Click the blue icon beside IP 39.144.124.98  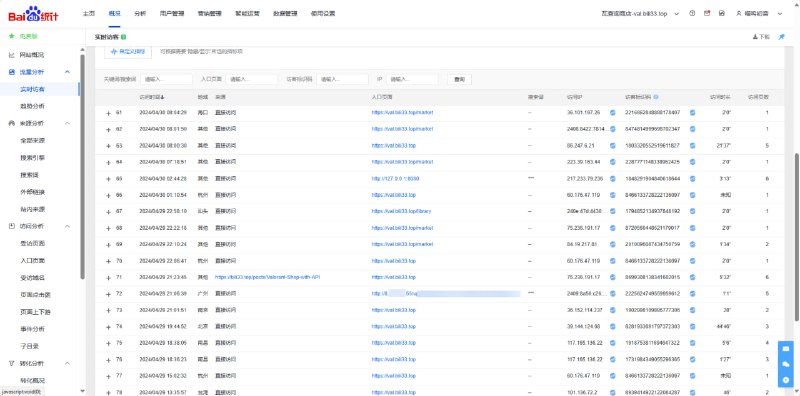(x=613, y=326)
